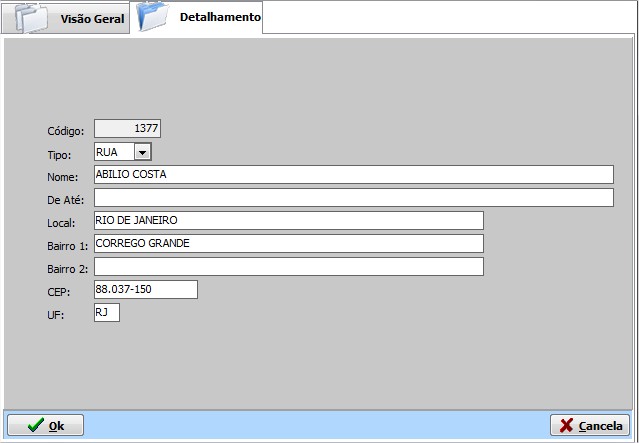Image resolution: width=639 pixels, height=443 pixels.
Task: Focus the empty Bairro 2 field
Action: point(288,267)
